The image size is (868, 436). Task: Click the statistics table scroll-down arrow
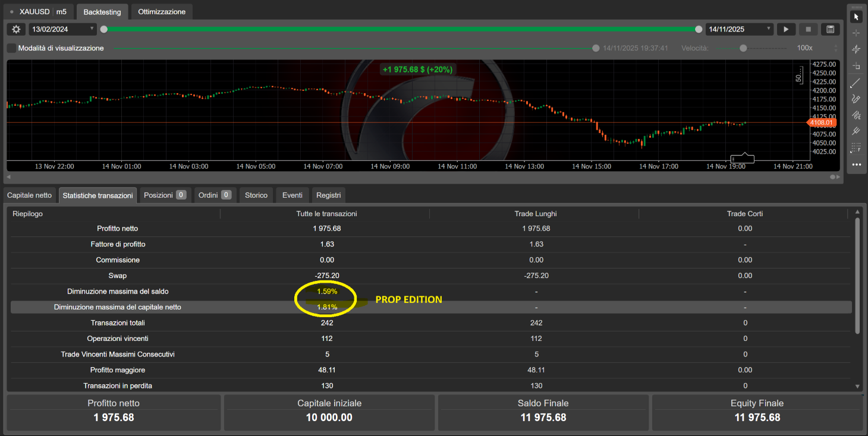857,386
